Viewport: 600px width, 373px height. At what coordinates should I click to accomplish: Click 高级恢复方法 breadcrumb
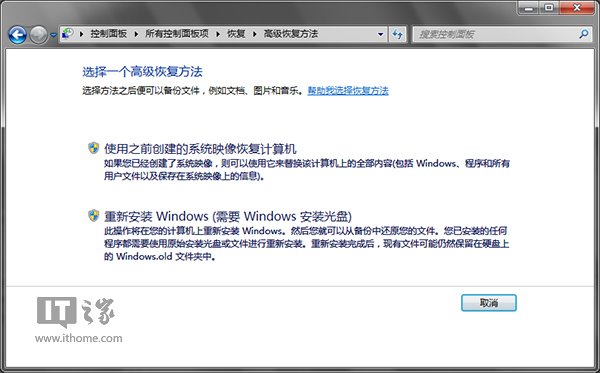coord(291,34)
